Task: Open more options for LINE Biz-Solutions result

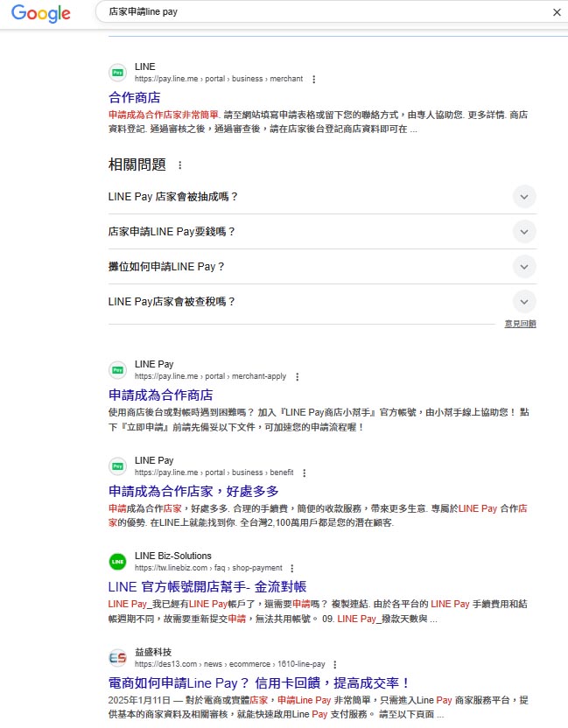Action: (292, 568)
